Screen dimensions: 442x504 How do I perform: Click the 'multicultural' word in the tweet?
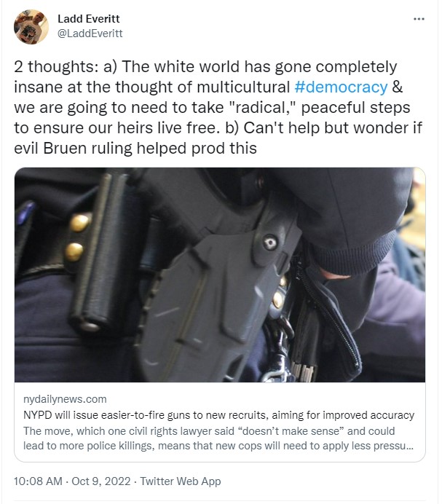pyautogui.click(x=243, y=87)
